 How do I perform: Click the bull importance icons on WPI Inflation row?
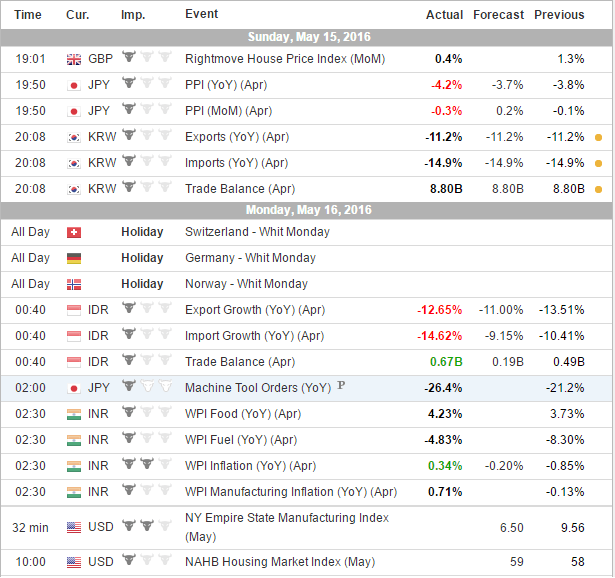tap(147, 464)
